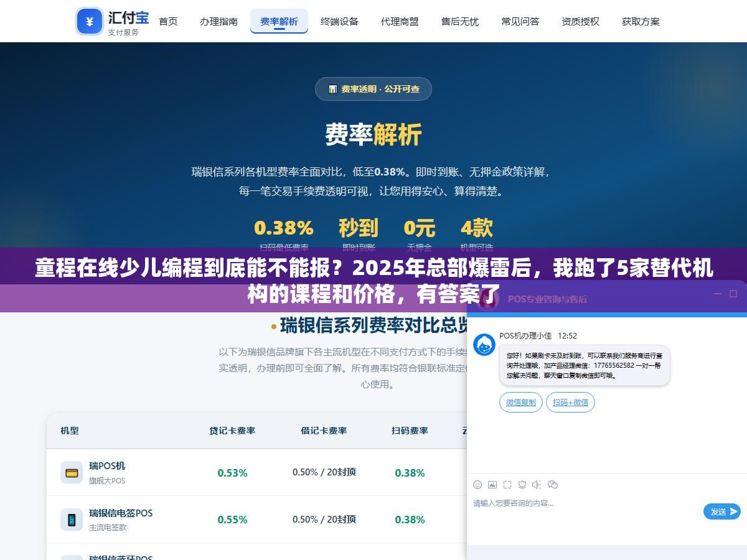Click the 机型 column header
Screen dimensions: 747x560
click(x=70, y=431)
